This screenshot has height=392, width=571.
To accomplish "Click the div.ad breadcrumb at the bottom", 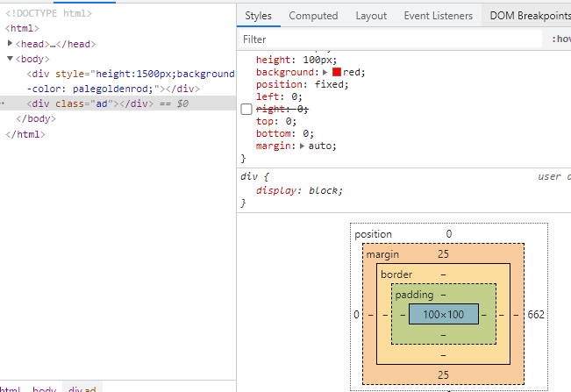I will [83, 388].
